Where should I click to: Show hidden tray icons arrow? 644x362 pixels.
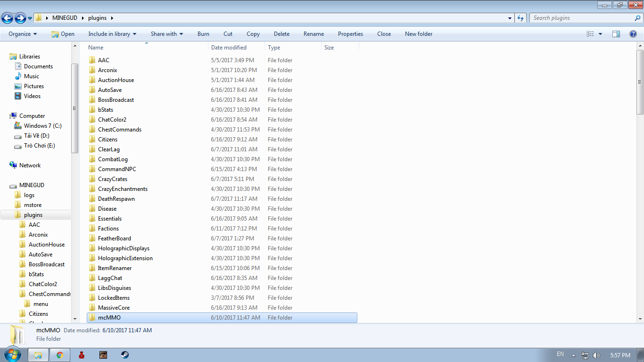pyautogui.click(x=574, y=355)
